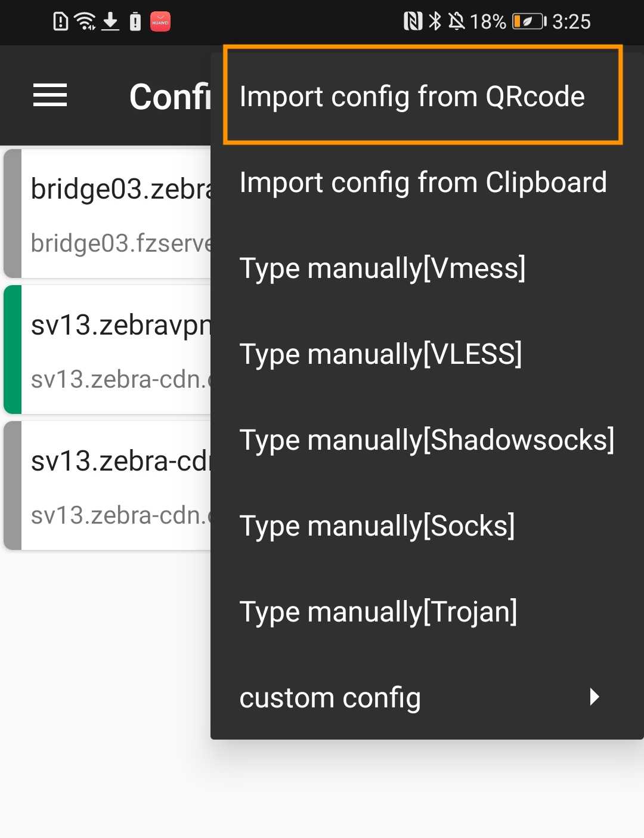The width and height of the screenshot is (644, 838).
Task: Open the red Huawei app icon
Action: tap(159, 21)
